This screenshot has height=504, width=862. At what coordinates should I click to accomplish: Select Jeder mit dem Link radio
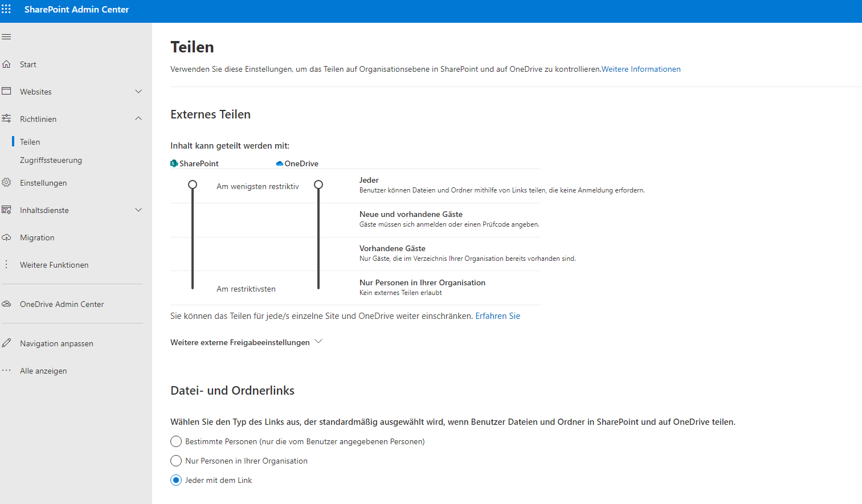(x=176, y=480)
